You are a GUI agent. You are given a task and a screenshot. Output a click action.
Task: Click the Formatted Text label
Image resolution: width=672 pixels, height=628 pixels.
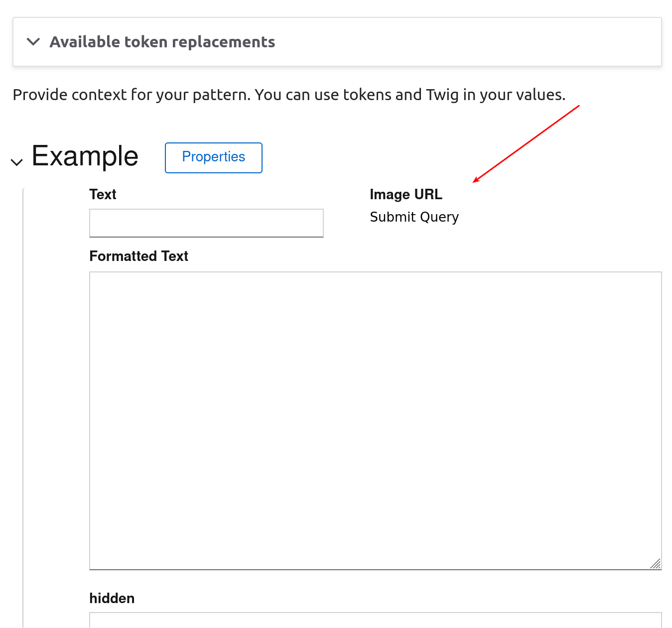pyautogui.click(x=138, y=256)
